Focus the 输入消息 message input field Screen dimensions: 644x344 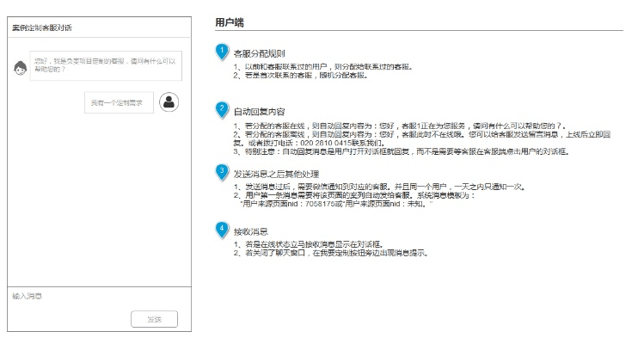click(95, 296)
